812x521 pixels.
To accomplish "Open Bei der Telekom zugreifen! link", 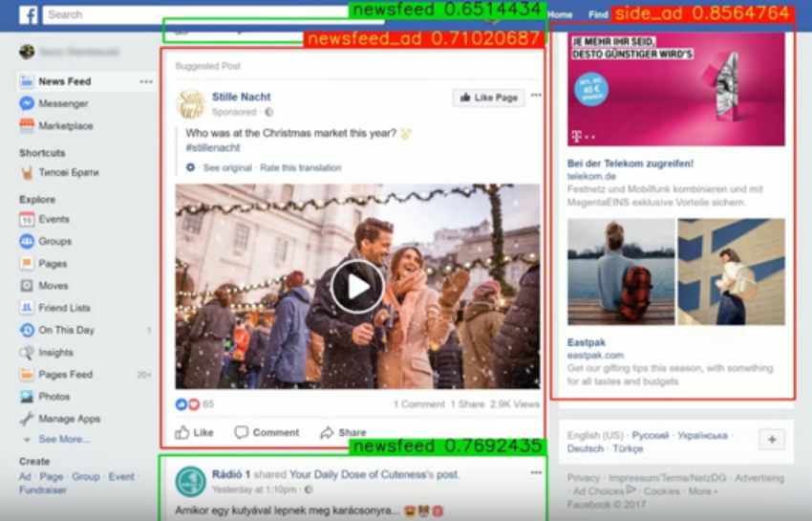I will 630,163.
